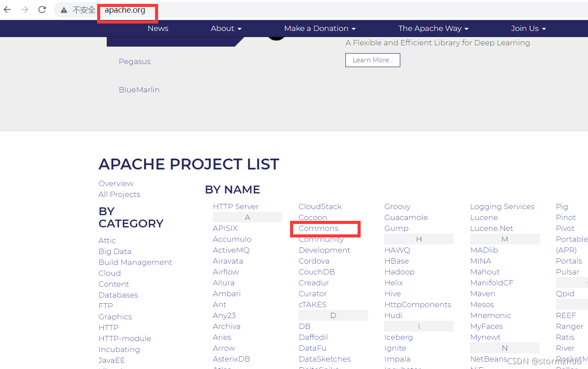
Task: Select the Build Management category
Action: click(135, 262)
